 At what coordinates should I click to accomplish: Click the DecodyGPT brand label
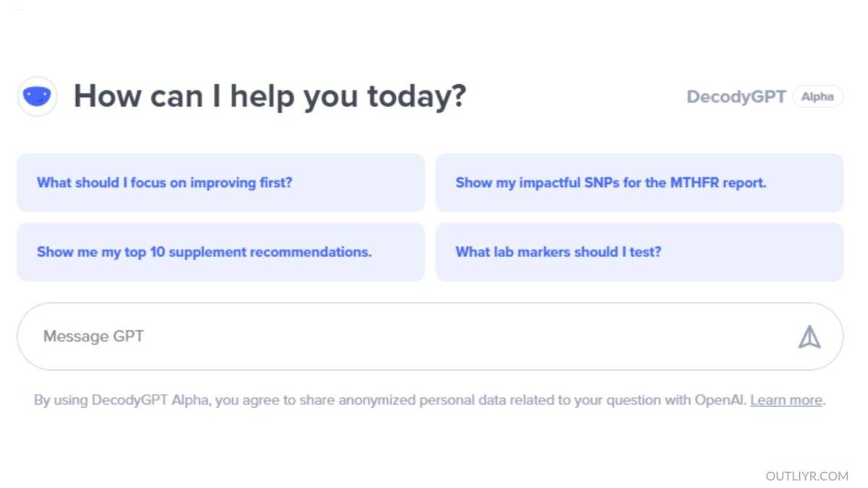[x=736, y=97]
